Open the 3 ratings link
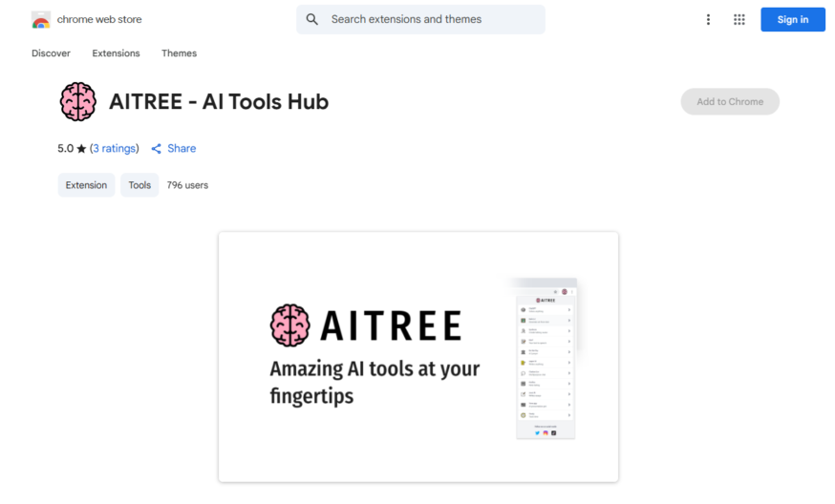The height and width of the screenshot is (504, 835). tap(115, 149)
